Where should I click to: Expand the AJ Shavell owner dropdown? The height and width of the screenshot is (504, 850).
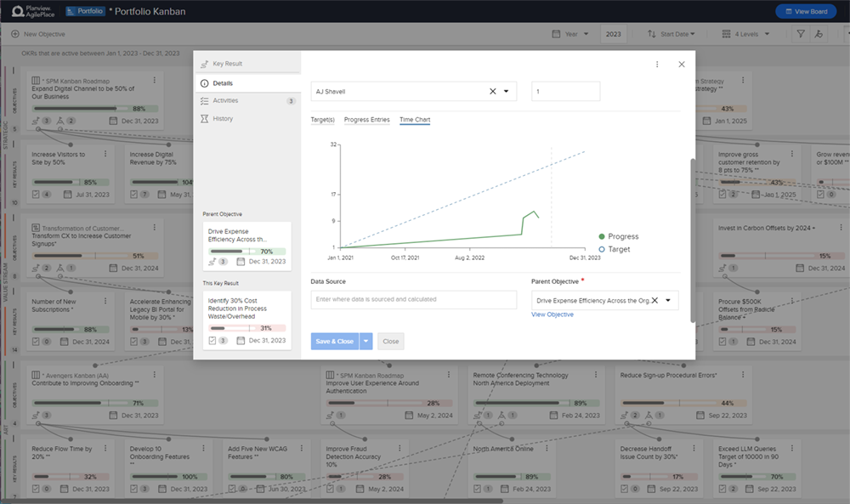pos(507,91)
